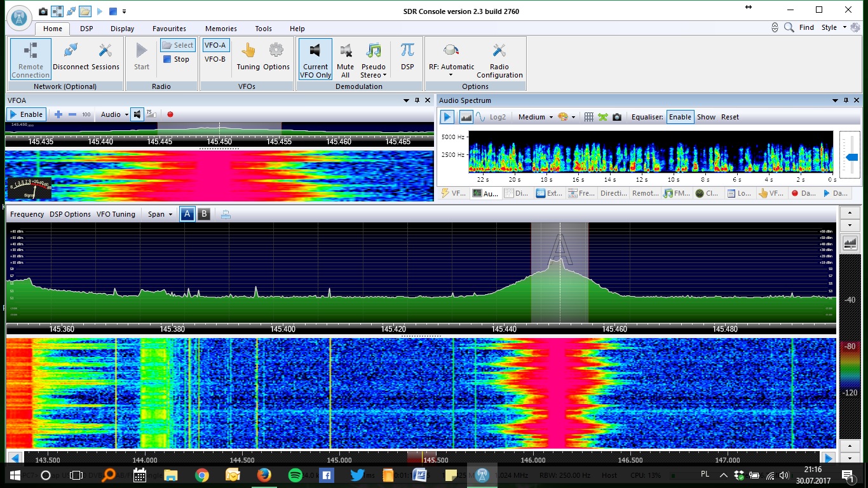
Task: Toggle the Equaliser Enable button
Action: pos(680,117)
